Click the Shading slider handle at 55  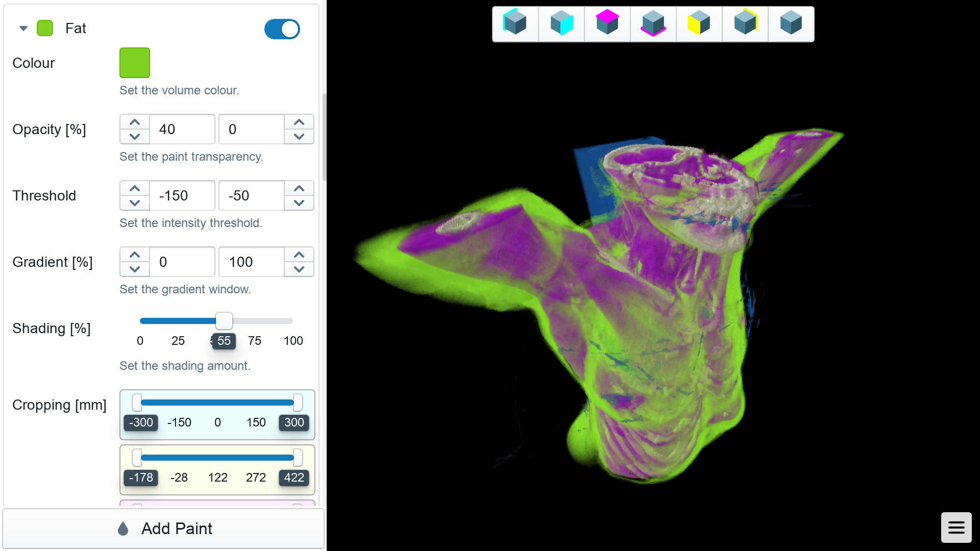coord(224,321)
